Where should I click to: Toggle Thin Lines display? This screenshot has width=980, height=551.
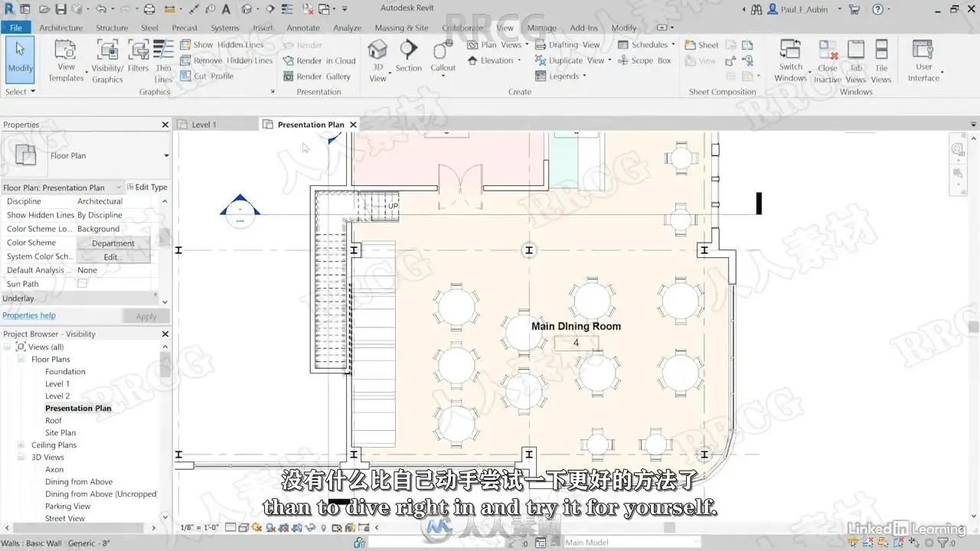tap(163, 61)
